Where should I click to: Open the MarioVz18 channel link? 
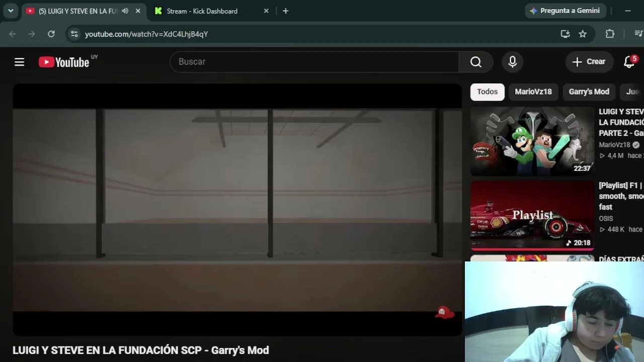(614, 145)
